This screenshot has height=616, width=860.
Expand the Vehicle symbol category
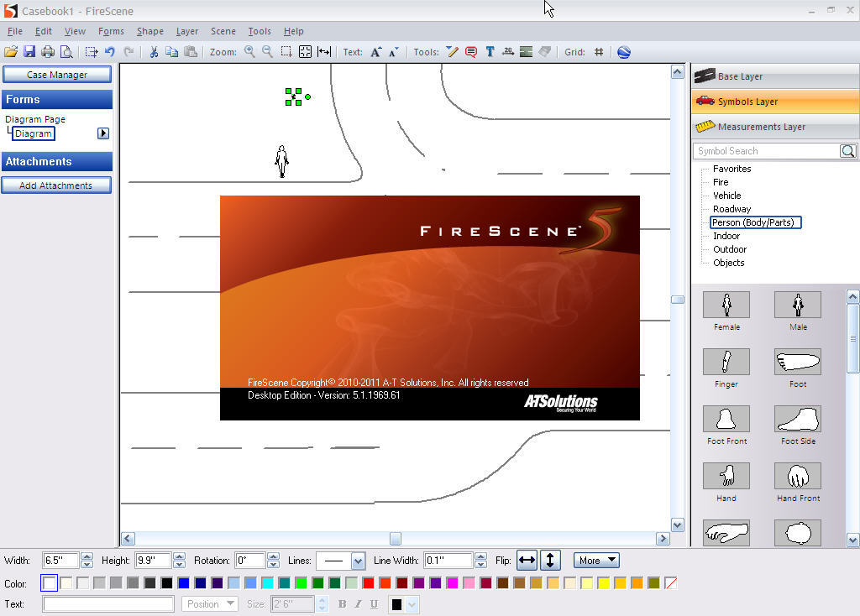coord(726,195)
